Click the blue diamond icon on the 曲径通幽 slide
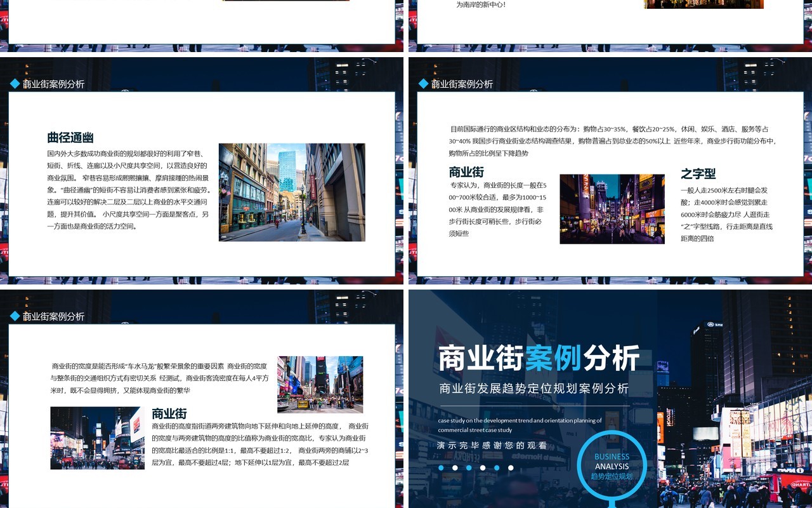 tap(15, 83)
